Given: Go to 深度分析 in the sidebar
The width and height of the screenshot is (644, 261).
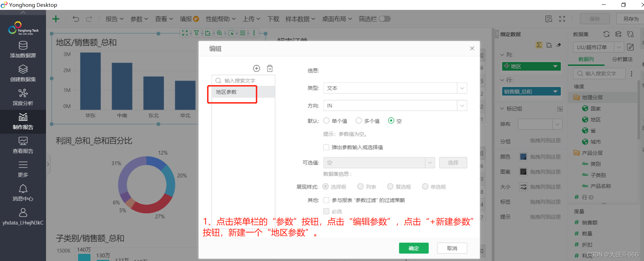Looking at the screenshot, I should (x=23, y=98).
